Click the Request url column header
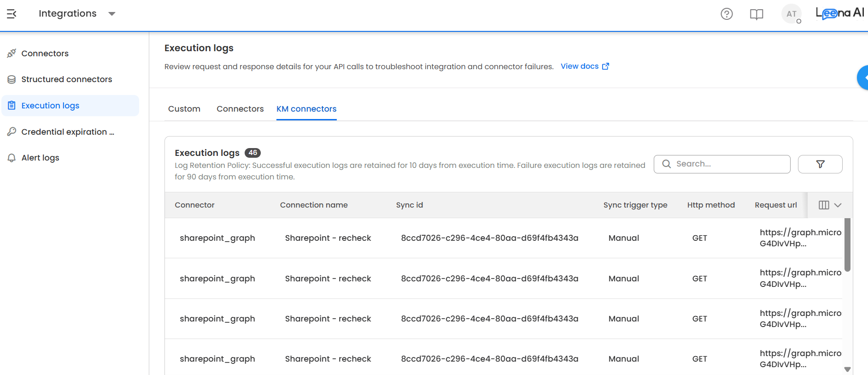The image size is (868, 375). (x=776, y=205)
